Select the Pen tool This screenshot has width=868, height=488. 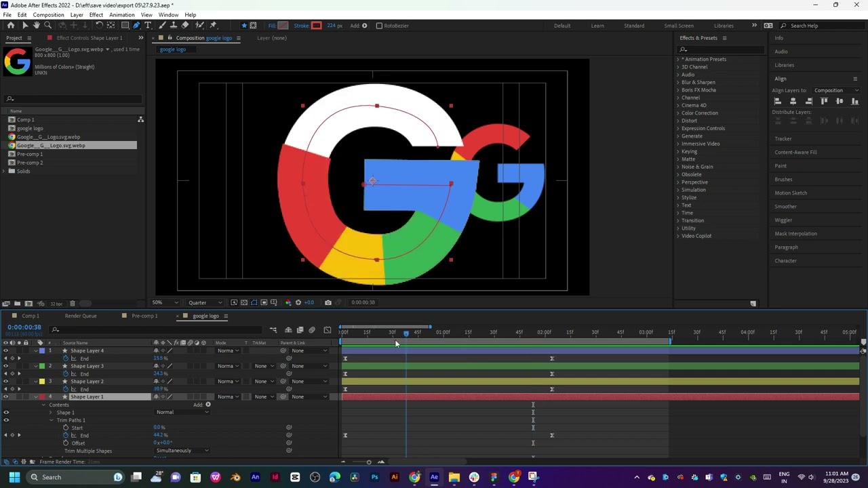click(x=136, y=26)
